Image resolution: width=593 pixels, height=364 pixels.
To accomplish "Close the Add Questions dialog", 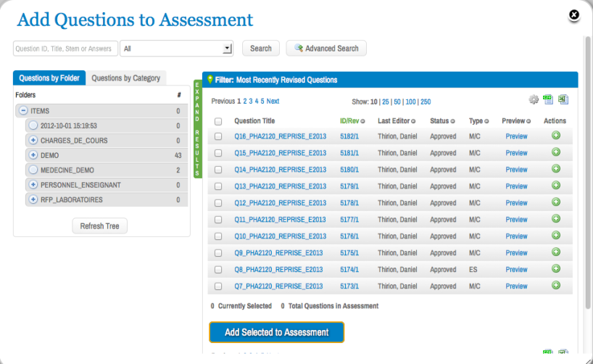I will coord(573,15).
